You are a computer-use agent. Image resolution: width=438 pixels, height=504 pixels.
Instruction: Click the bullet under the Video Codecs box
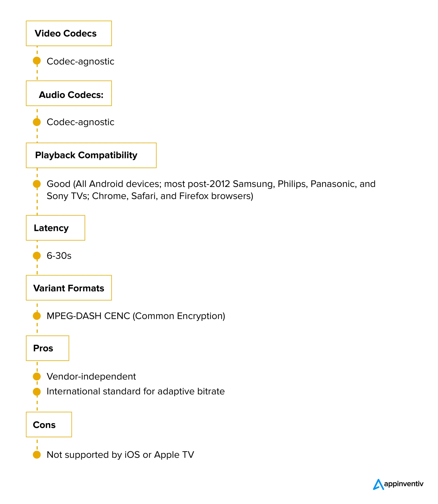(x=37, y=61)
